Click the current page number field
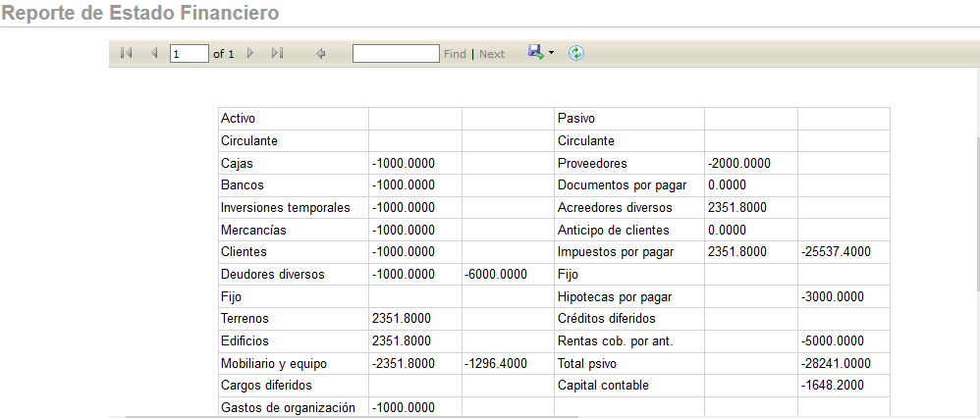This screenshot has width=980, height=418. pos(190,54)
